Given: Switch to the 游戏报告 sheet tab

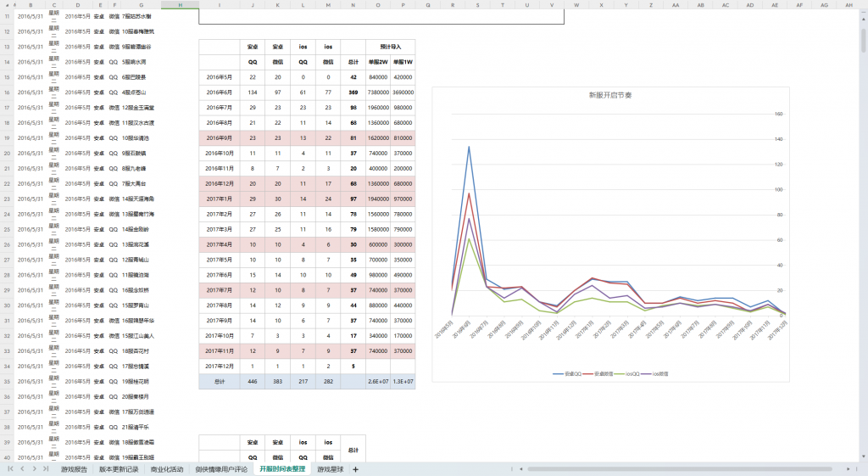Looking at the screenshot, I should point(74,469).
